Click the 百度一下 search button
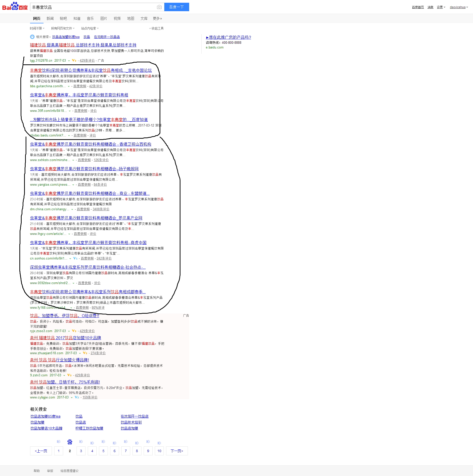473x476 pixels. [x=176, y=7]
